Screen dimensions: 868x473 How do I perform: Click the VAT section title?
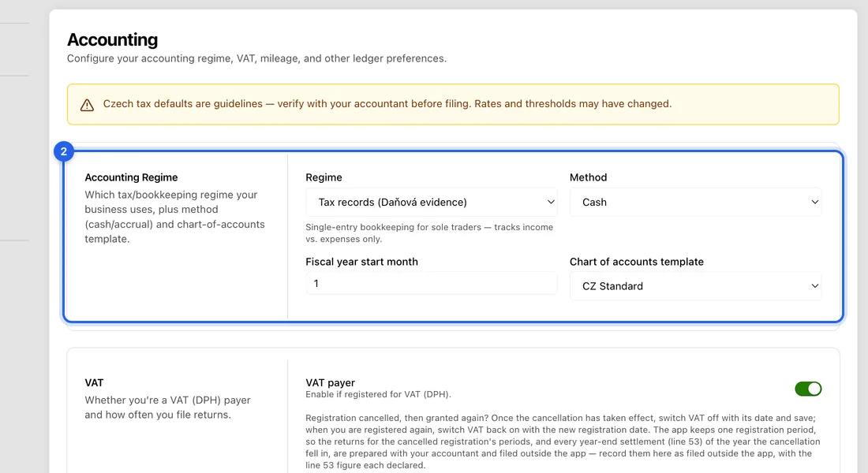94,383
